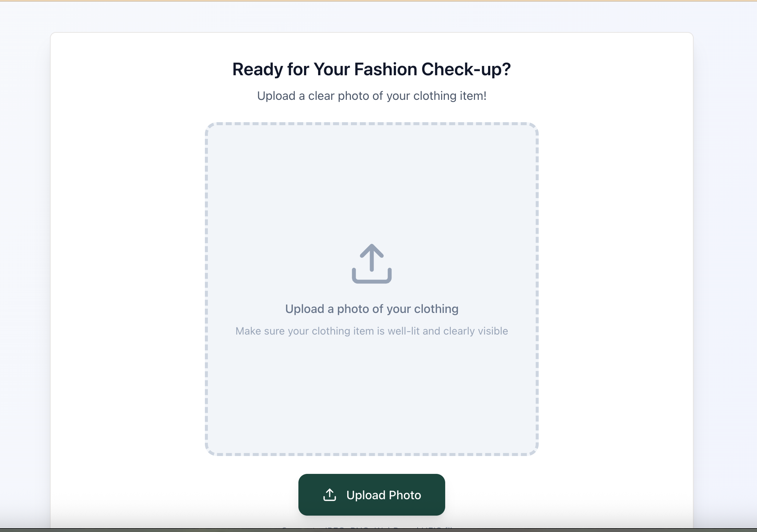This screenshot has height=532, width=757.
Task: Click the heading Ready for Your Fashion Check-up
Action: (371, 69)
